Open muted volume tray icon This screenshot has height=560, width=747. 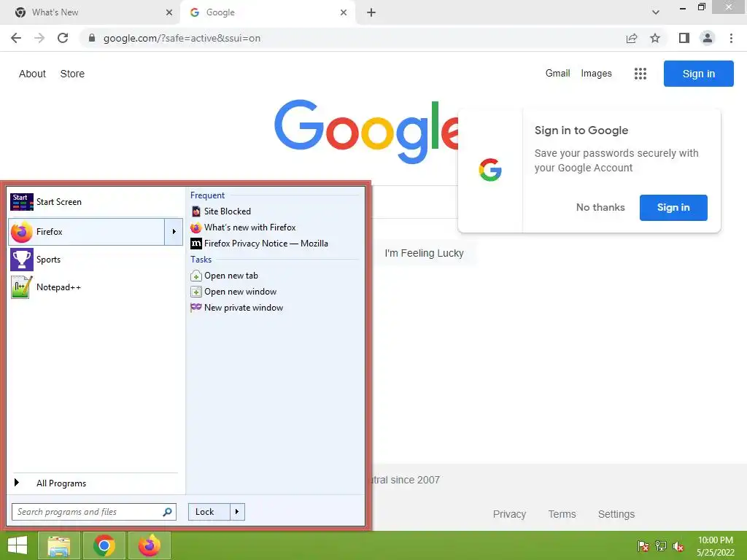[678, 546]
